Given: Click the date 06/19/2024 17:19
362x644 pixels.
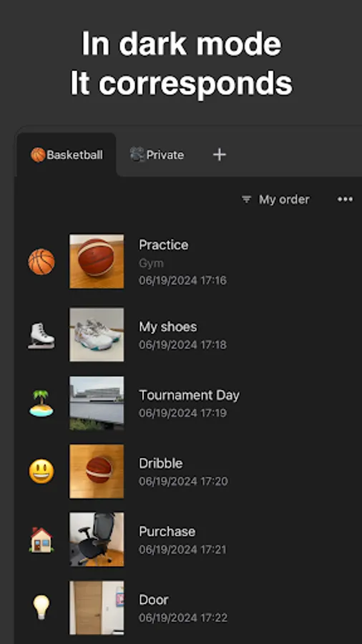Looking at the screenshot, I should (182, 413).
